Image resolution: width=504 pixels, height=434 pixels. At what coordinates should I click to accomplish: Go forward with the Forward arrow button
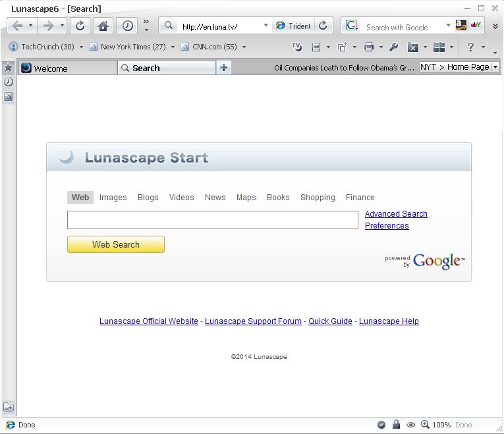pyautogui.click(x=48, y=26)
